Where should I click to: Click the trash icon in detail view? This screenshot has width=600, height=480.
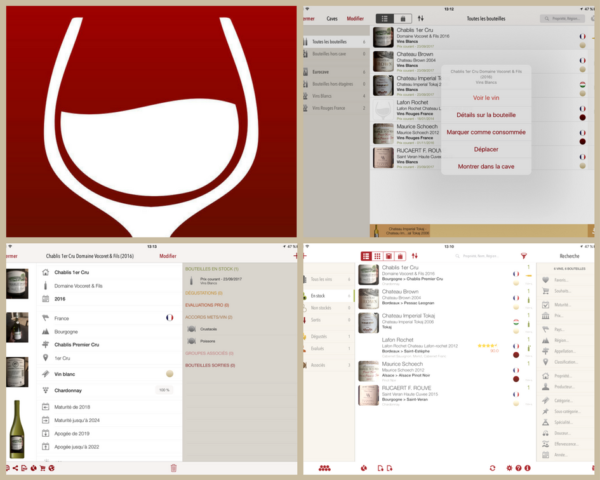pyautogui.click(x=173, y=468)
